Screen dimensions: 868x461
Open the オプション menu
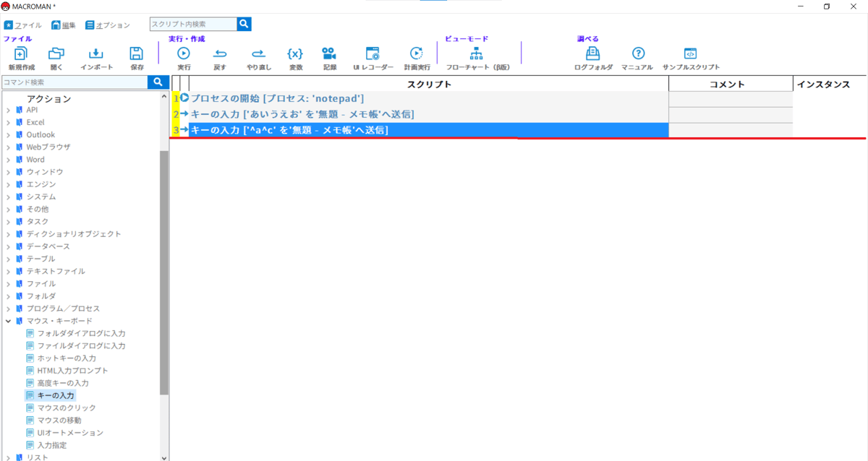point(108,25)
